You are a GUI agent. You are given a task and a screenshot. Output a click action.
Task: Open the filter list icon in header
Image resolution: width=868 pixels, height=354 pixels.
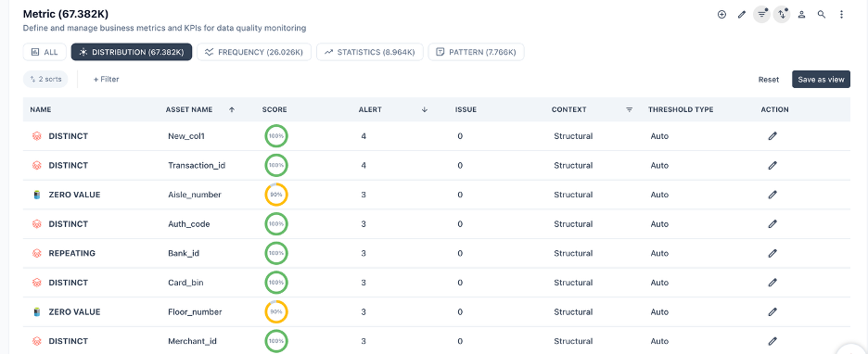pos(761,15)
